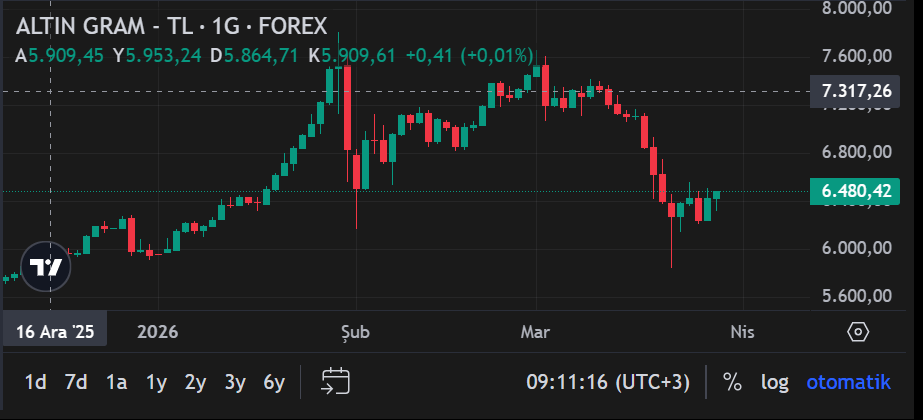Choose the 1y time range
Image resolution: width=923 pixels, height=420 pixels.
(x=156, y=382)
